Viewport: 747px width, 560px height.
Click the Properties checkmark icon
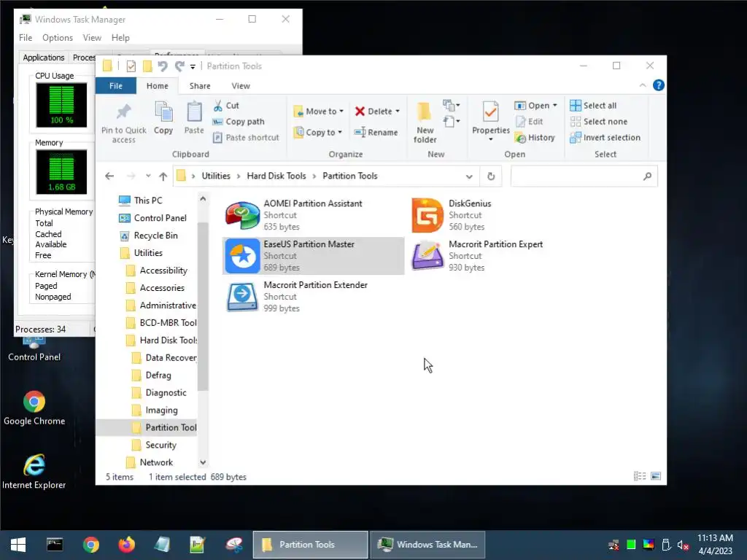point(491,112)
